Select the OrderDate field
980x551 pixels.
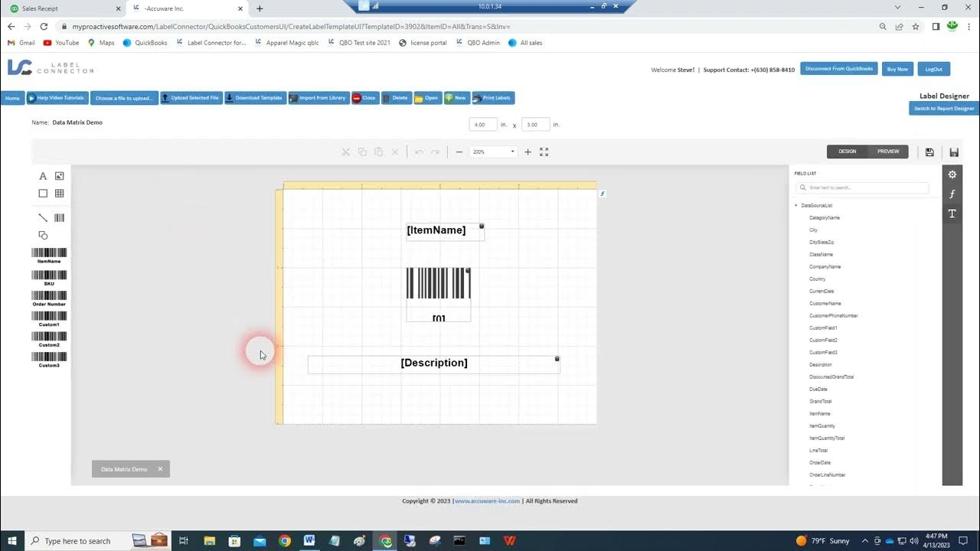click(820, 463)
